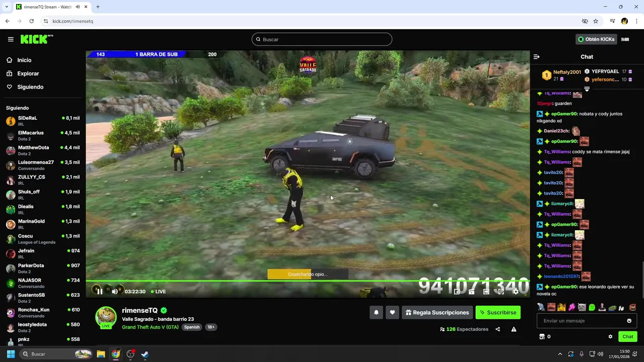Viewport: 644px width, 362px height.
Task: Mute tab via tab speaker icon
Action: (x=78, y=7)
